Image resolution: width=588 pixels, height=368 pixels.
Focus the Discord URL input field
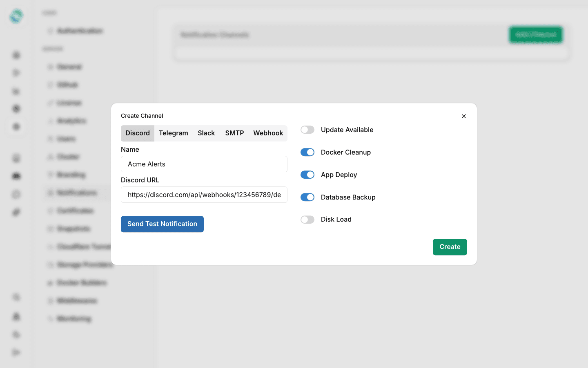click(x=204, y=195)
